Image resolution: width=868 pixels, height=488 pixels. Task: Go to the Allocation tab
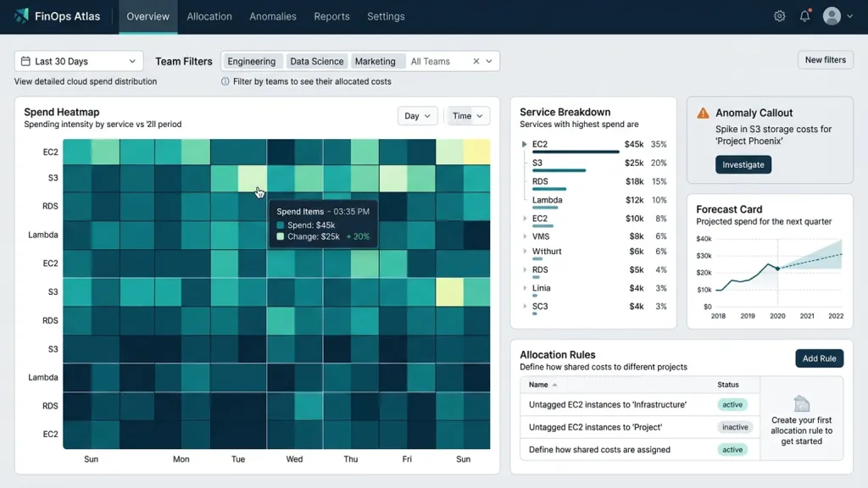[x=209, y=17]
